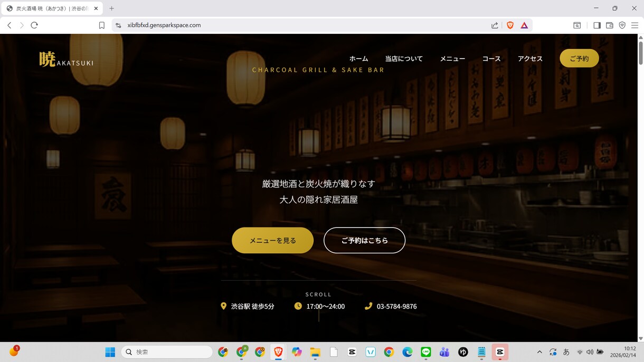Click the share page icon in address bar

(495, 25)
